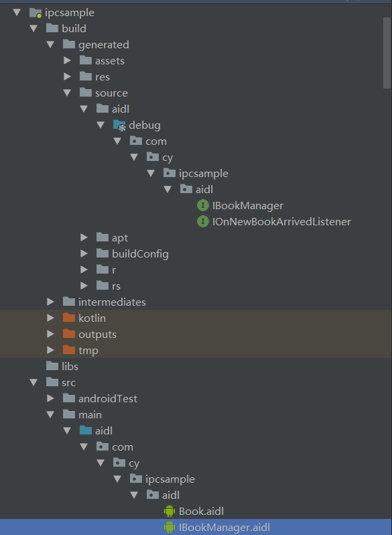This screenshot has height=535, width=392.
Task: Expand the outputs folder arrow
Action: click(50, 334)
